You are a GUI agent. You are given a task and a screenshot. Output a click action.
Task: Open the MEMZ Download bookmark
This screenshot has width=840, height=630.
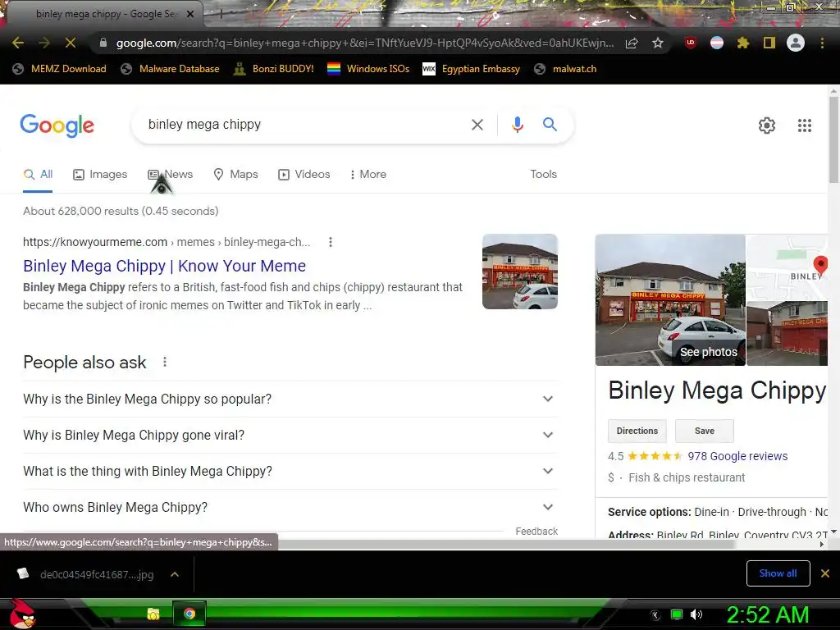tap(59, 69)
